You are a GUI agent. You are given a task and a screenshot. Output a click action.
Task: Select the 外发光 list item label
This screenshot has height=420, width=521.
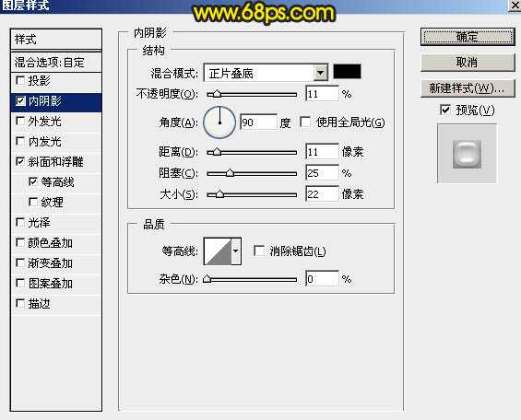point(45,122)
